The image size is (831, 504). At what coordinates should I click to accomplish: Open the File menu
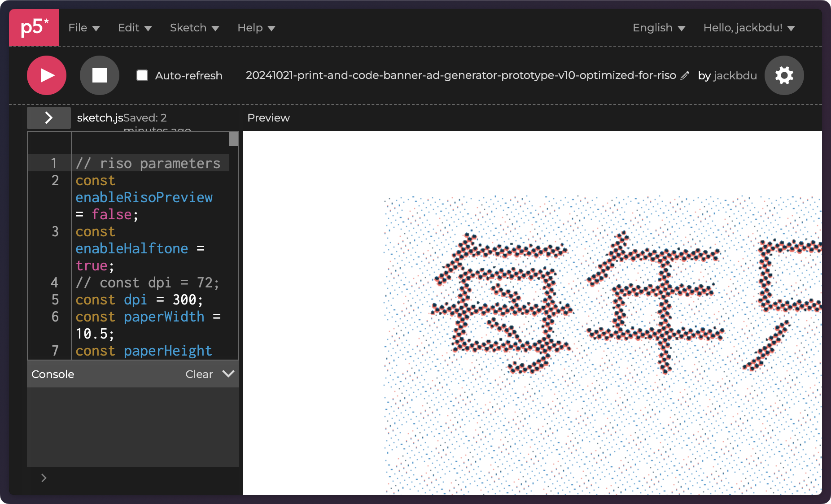point(84,28)
